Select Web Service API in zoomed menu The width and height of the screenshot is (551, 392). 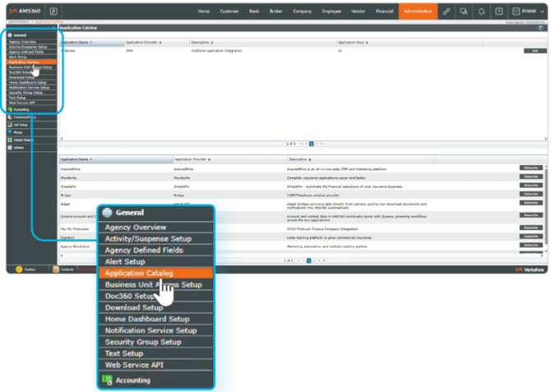[x=134, y=365]
